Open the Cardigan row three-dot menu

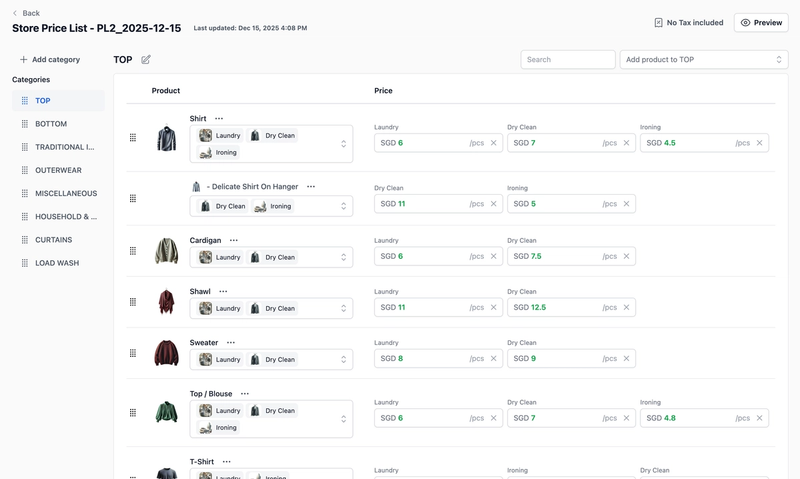[x=234, y=240]
